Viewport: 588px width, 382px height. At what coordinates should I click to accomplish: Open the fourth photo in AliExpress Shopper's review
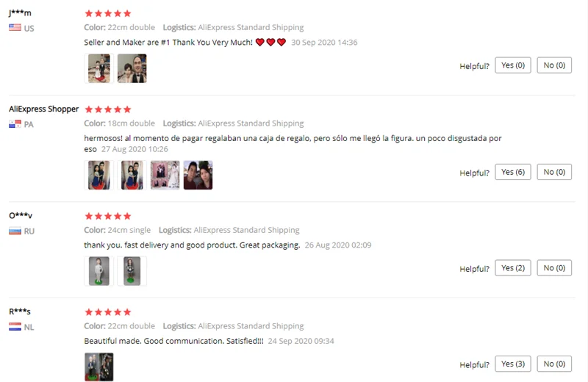198,176
